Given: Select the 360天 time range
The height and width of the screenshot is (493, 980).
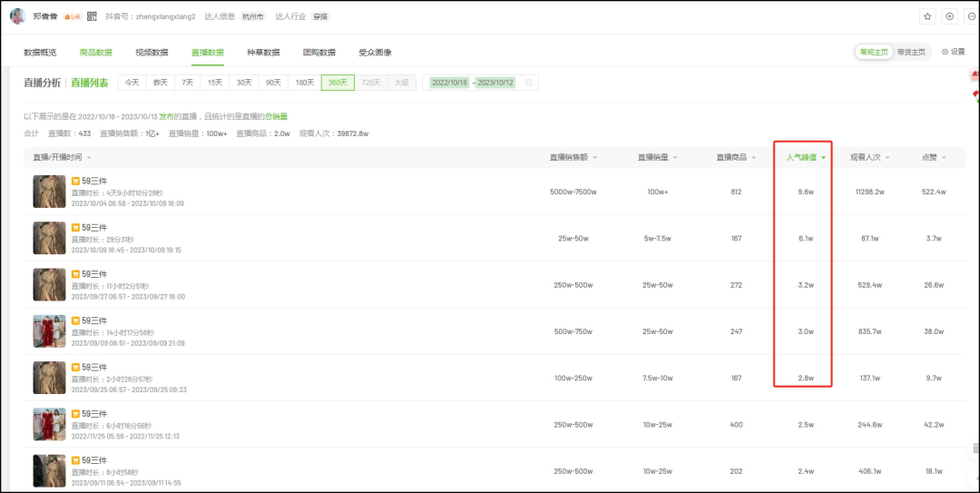Looking at the screenshot, I should click(x=338, y=83).
